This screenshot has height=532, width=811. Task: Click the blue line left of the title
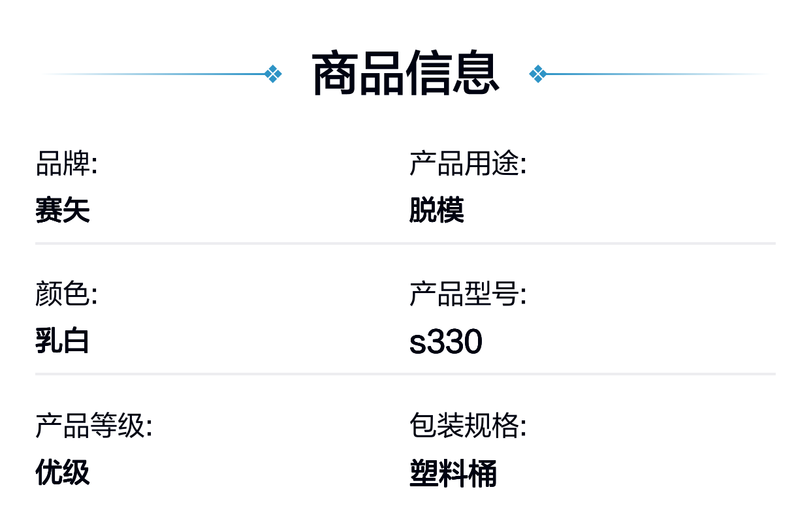coord(155,74)
